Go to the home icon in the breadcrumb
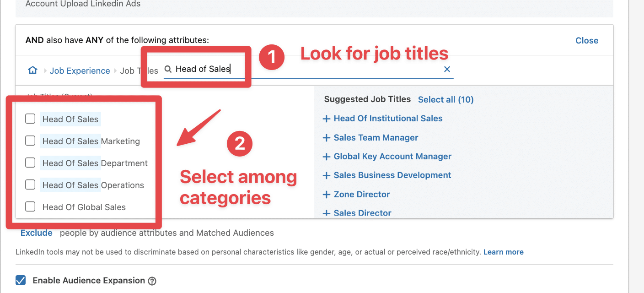Screen dimensions: 644x293 pyautogui.click(x=32, y=70)
